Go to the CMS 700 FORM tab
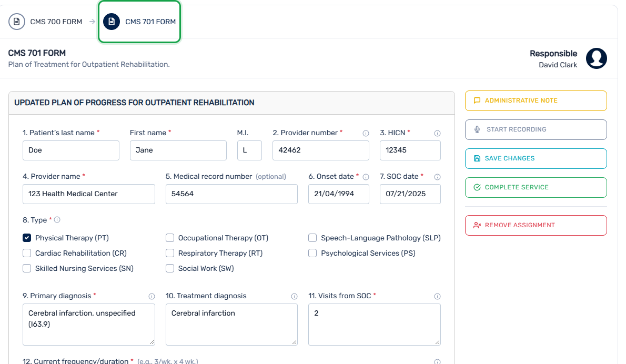626x364 pixels. pos(46,22)
